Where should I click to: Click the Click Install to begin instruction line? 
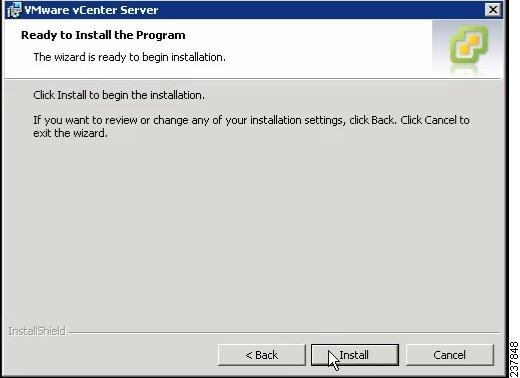point(119,95)
